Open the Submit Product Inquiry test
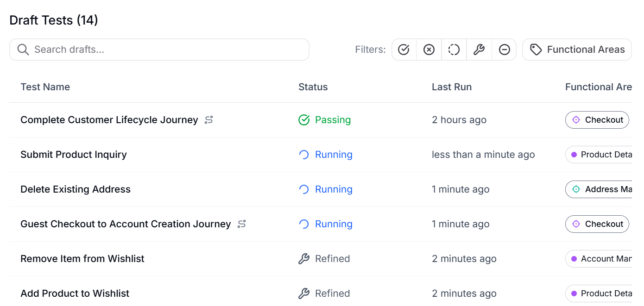 pyautogui.click(x=74, y=155)
